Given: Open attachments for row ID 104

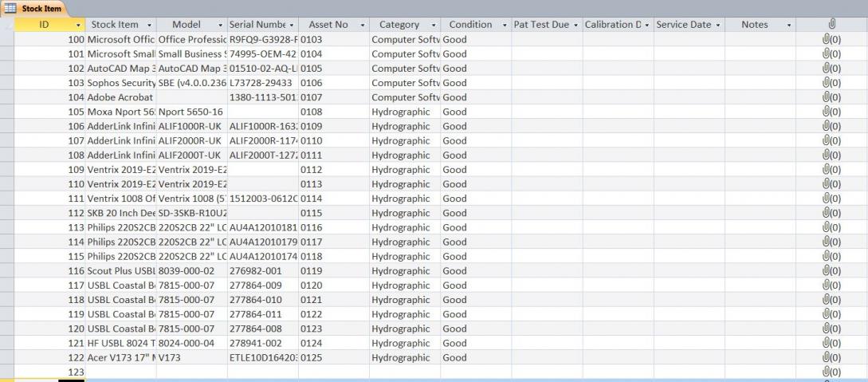Looking at the screenshot, I should [831, 96].
